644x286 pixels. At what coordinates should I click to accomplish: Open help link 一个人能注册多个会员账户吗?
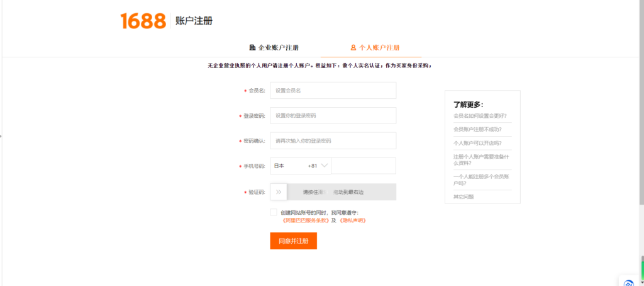pyautogui.click(x=481, y=180)
